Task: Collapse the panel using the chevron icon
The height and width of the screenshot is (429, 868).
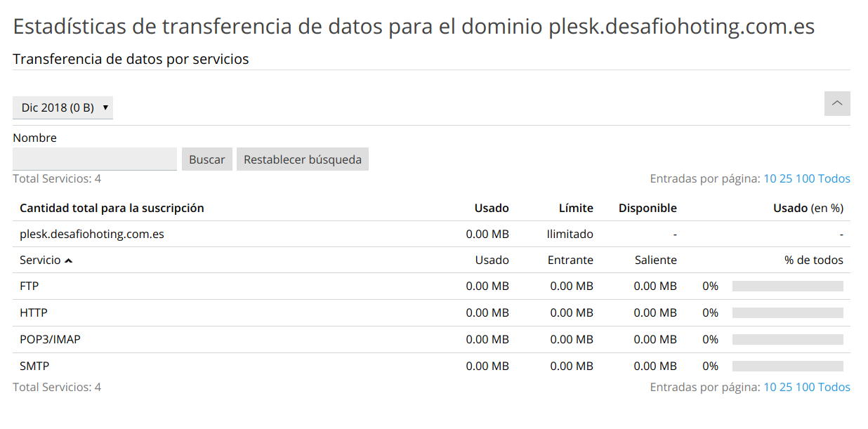Action: [x=837, y=103]
